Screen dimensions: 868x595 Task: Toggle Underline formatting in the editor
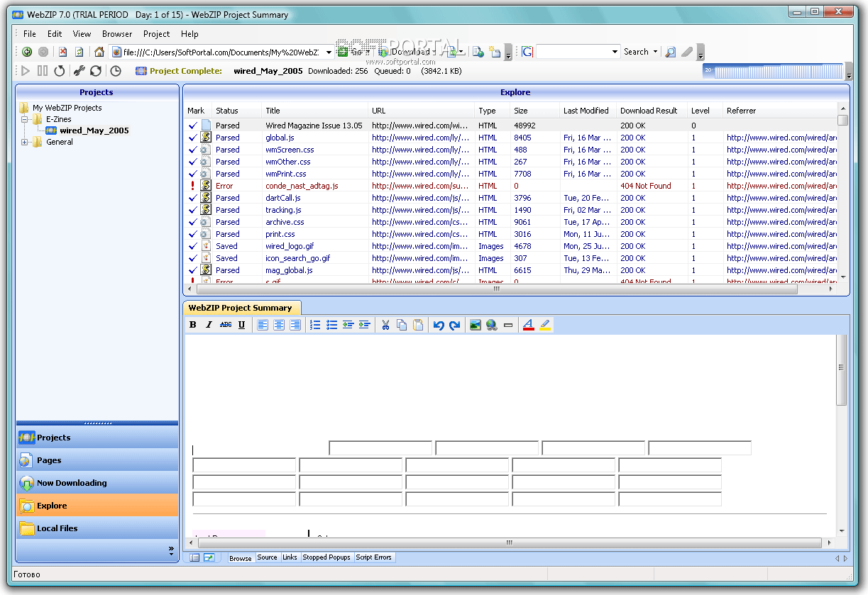[x=241, y=325]
